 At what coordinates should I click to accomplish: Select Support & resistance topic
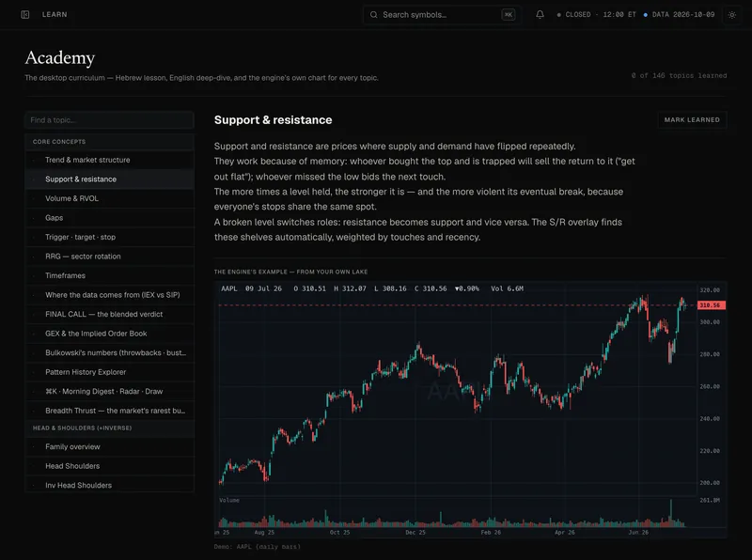[x=109, y=179]
